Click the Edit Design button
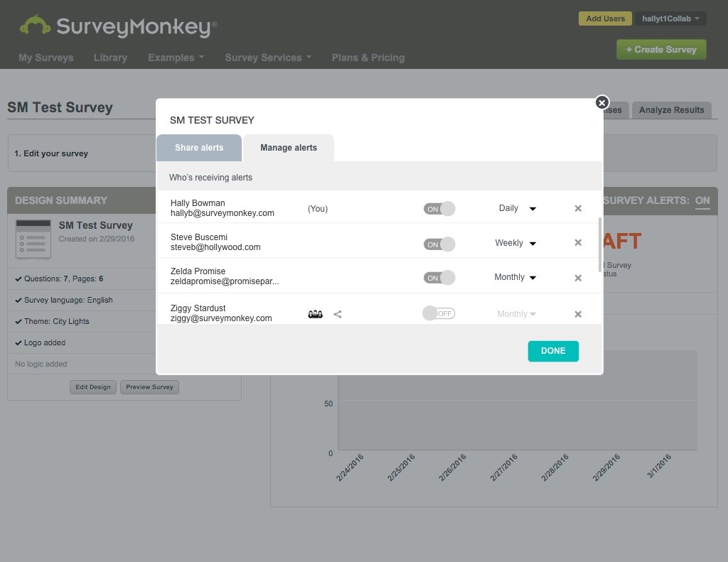 (93, 387)
